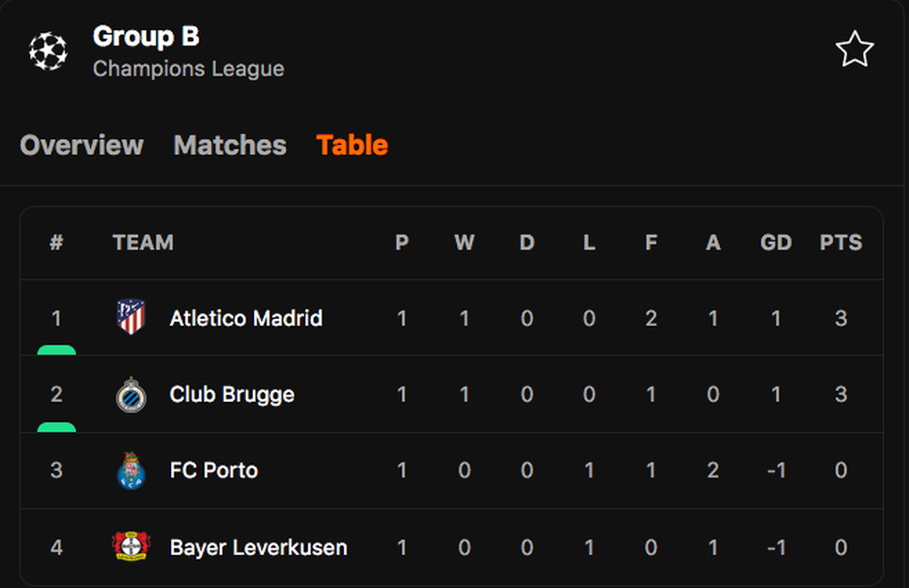Open the Club Brugge team name link
This screenshot has width=909, height=588.
pyautogui.click(x=232, y=395)
